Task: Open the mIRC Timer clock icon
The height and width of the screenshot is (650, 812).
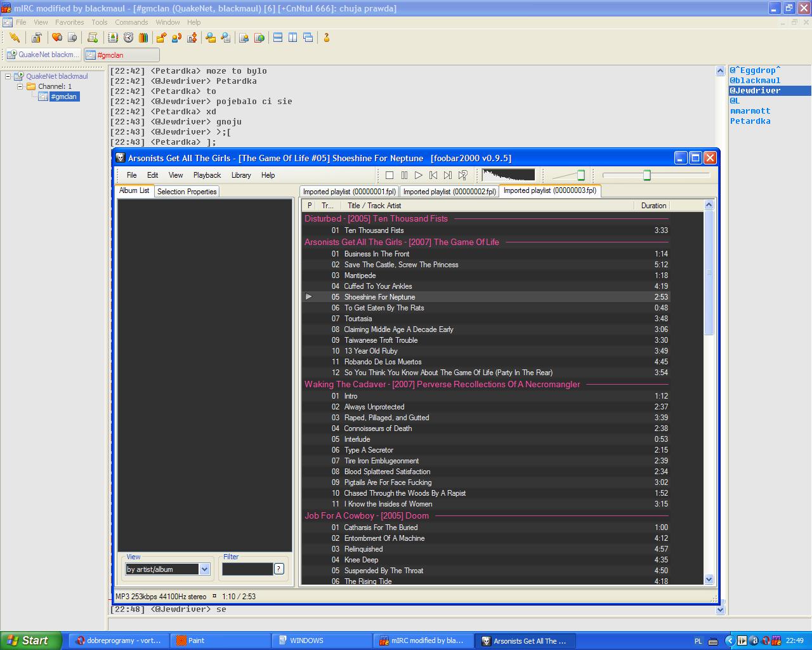Action: [x=129, y=37]
